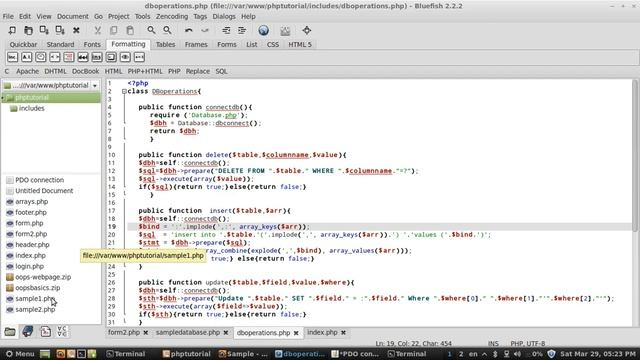Image resolution: width=640 pixels, height=360 pixels.
Task: Click the Formatting toolbar Acronym 'A.I.' icon
Action: [27, 57]
